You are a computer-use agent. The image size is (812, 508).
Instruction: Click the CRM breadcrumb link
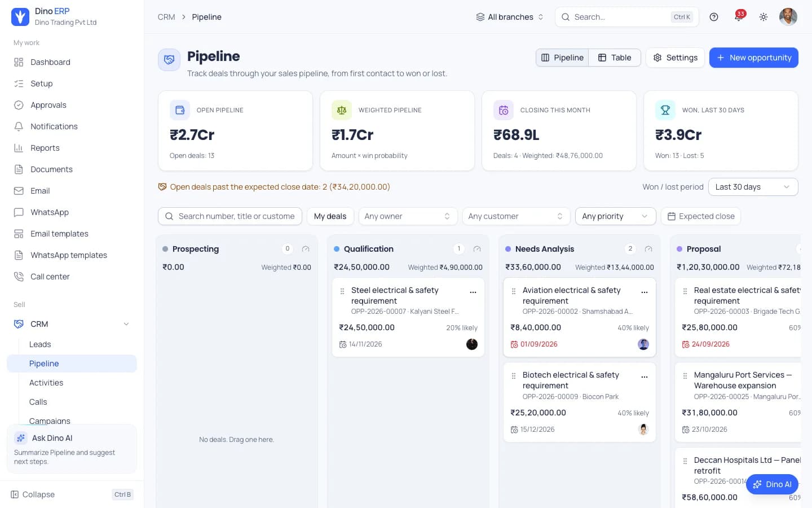coord(166,17)
